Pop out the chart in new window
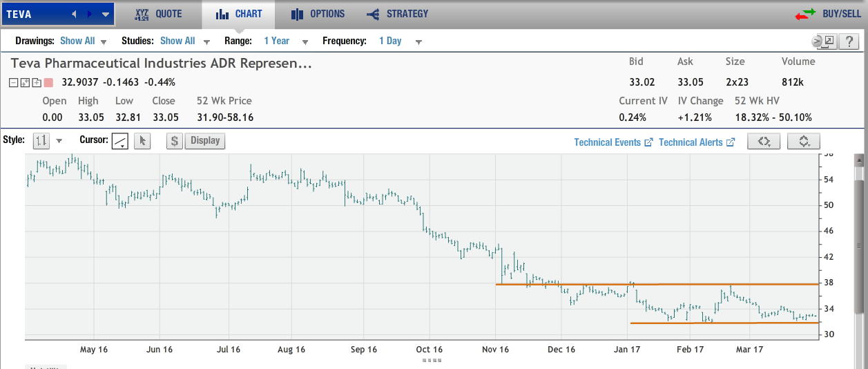 (828, 41)
